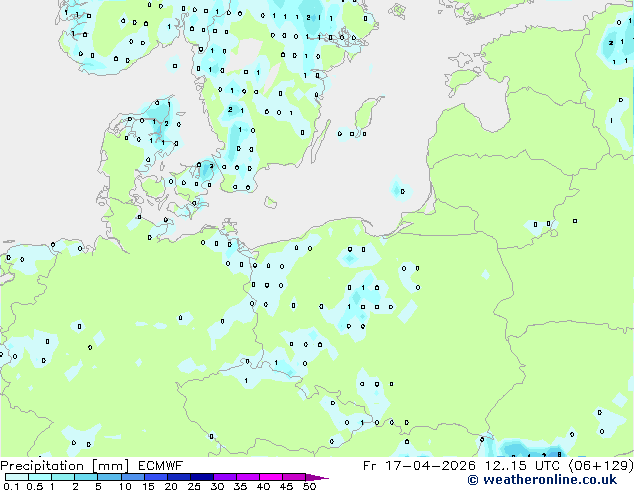Pick the 10–15 mm blue legend swatch

tap(133, 477)
